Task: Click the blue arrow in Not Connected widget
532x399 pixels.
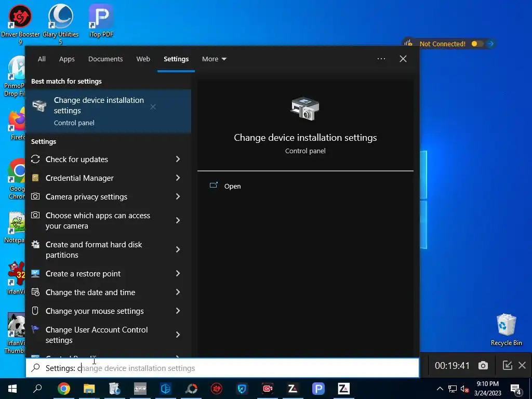Action: click(x=490, y=44)
